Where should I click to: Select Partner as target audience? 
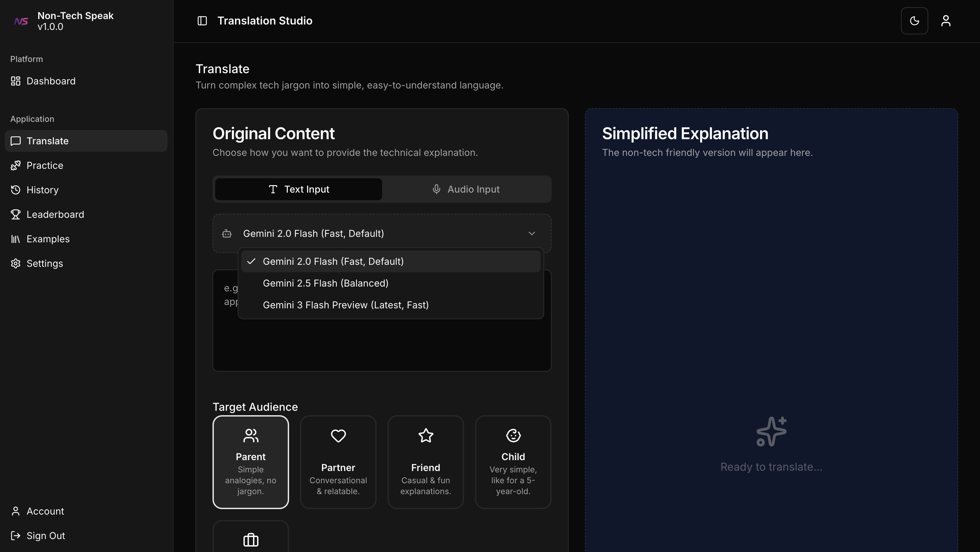338,462
